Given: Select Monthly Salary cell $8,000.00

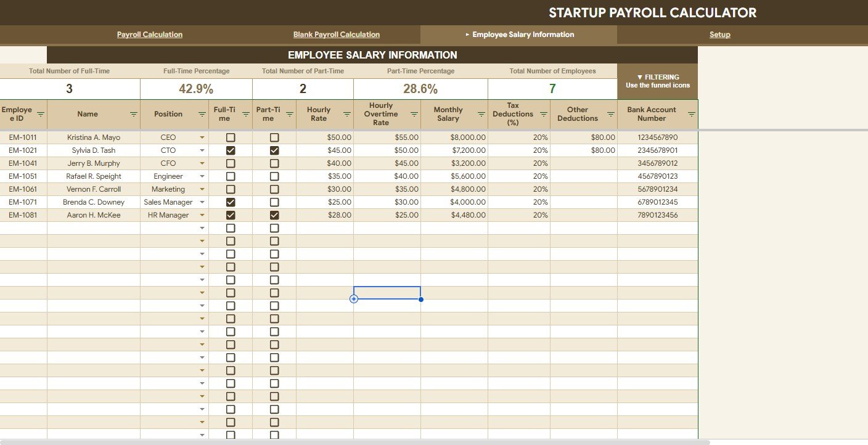Looking at the screenshot, I should click(x=454, y=137).
